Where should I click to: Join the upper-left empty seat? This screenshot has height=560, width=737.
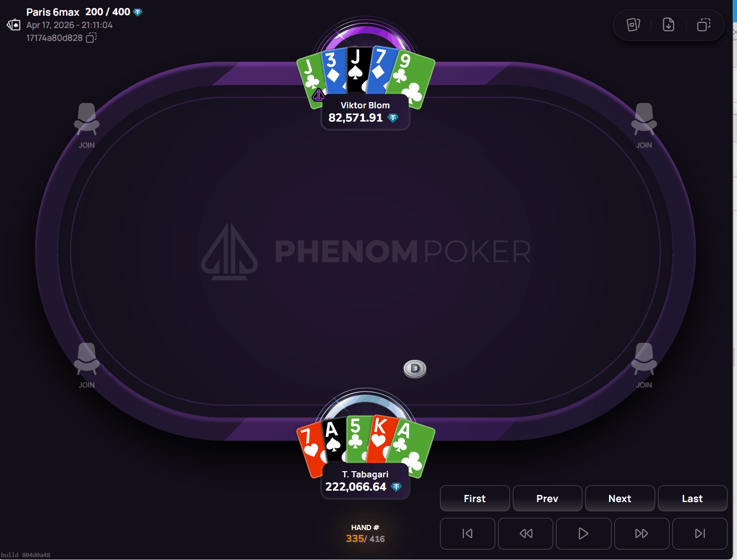pyautogui.click(x=86, y=126)
